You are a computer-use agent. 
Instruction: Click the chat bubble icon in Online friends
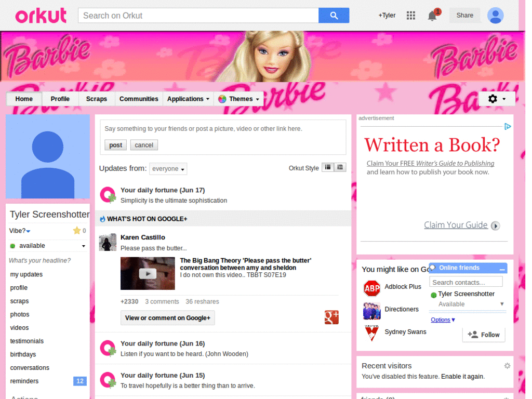pos(433,268)
